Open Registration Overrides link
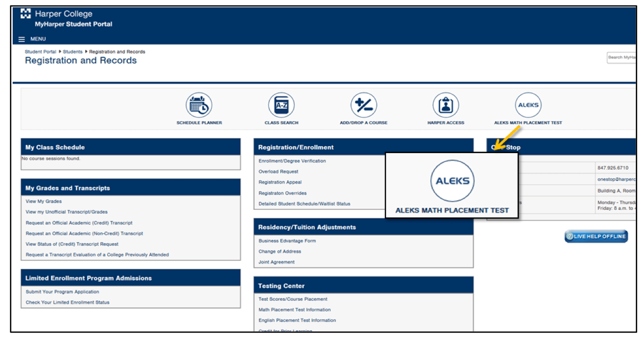Image resolution: width=644 pixels, height=338 pixels. click(283, 193)
